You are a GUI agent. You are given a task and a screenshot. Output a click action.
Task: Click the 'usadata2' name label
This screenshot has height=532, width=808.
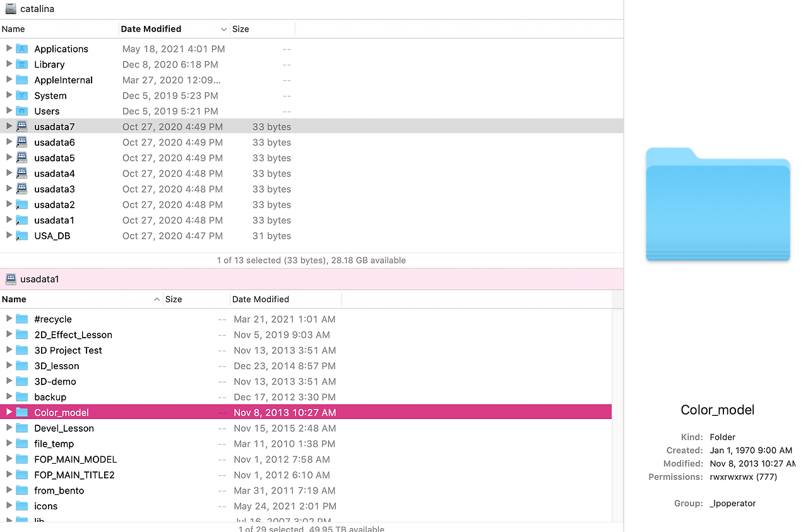(x=54, y=204)
